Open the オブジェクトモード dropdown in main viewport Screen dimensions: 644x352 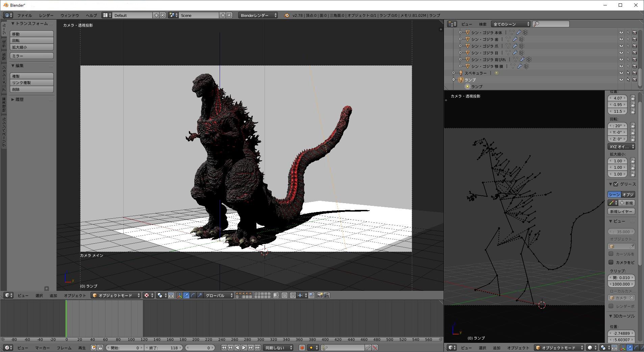116,296
